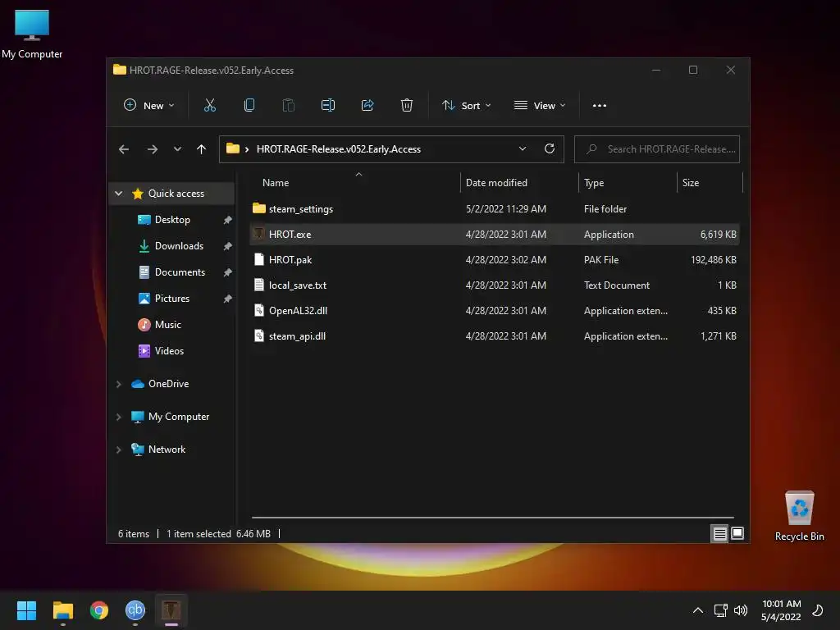This screenshot has width=840, height=630.
Task: Click the HROT game taskbar icon
Action: pos(171,610)
